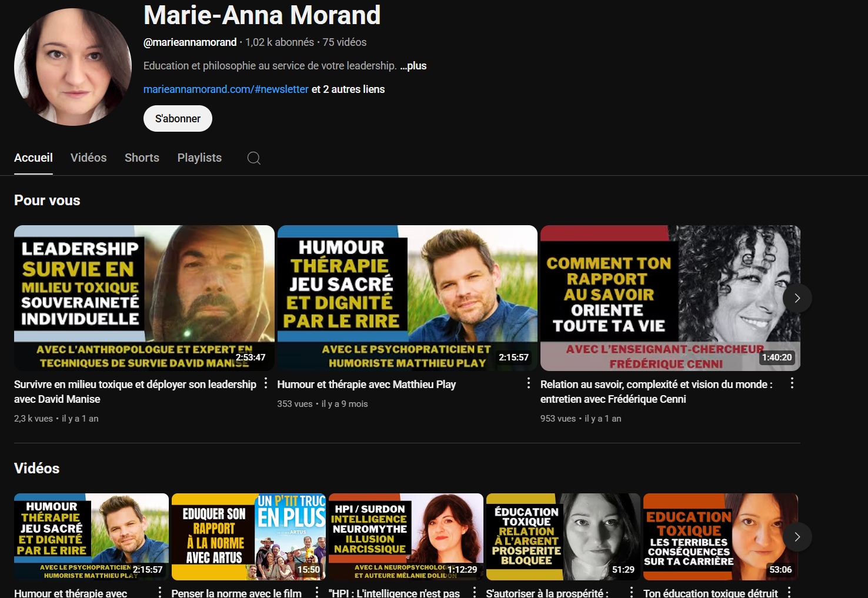The width and height of the screenshot is (868, 598).
Task: Play the HPI / Surdon intelligence thumbnail
Action: tap(406, 536)
